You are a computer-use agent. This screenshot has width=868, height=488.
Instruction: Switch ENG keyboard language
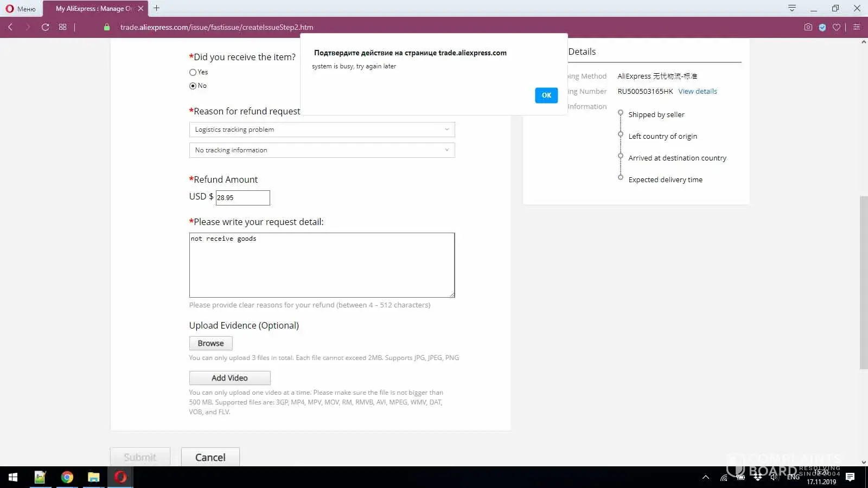click(x=793, y=478)
